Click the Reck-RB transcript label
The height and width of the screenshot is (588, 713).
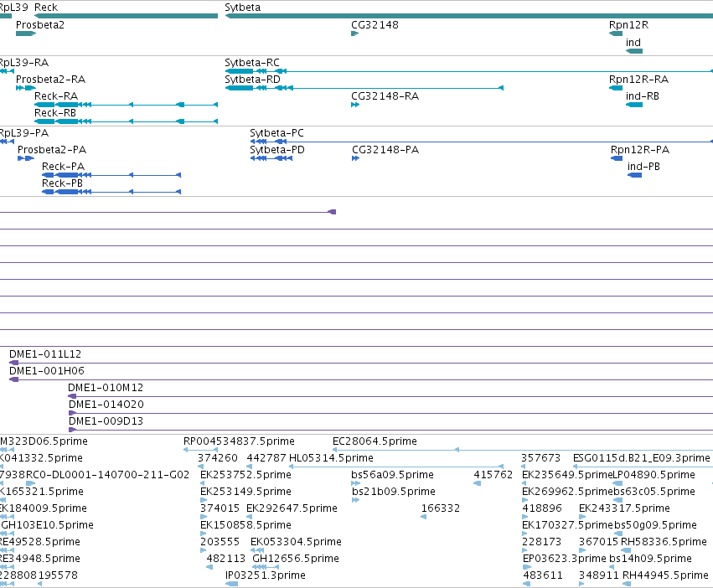[55, 113]
